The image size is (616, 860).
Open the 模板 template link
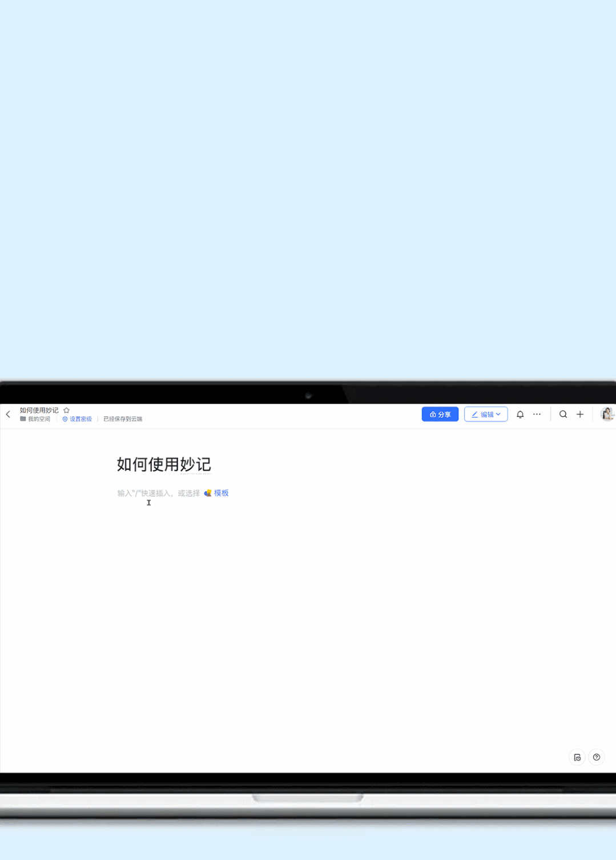[216, 493]
